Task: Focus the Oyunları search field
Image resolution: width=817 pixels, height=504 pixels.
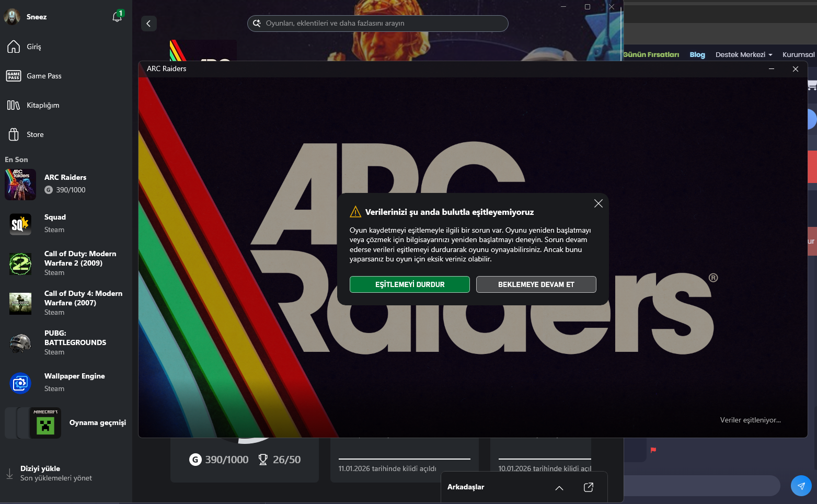Action: [377, 23]
